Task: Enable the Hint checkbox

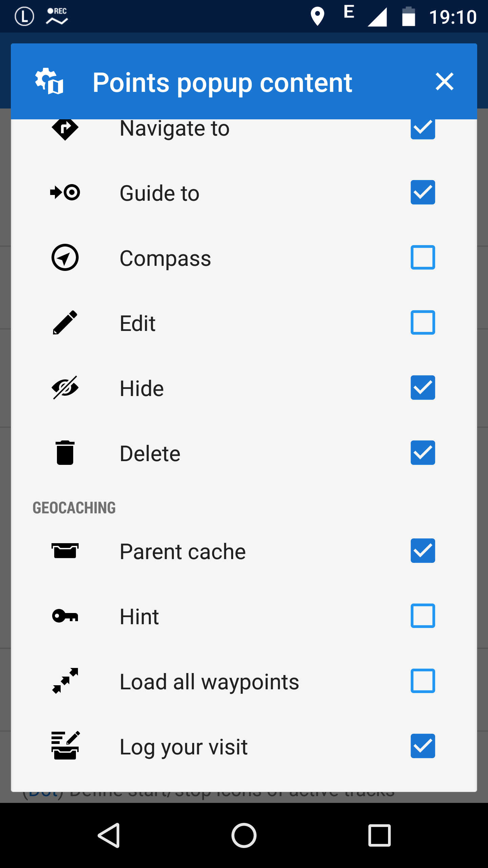Action: (x=423, y=616)
